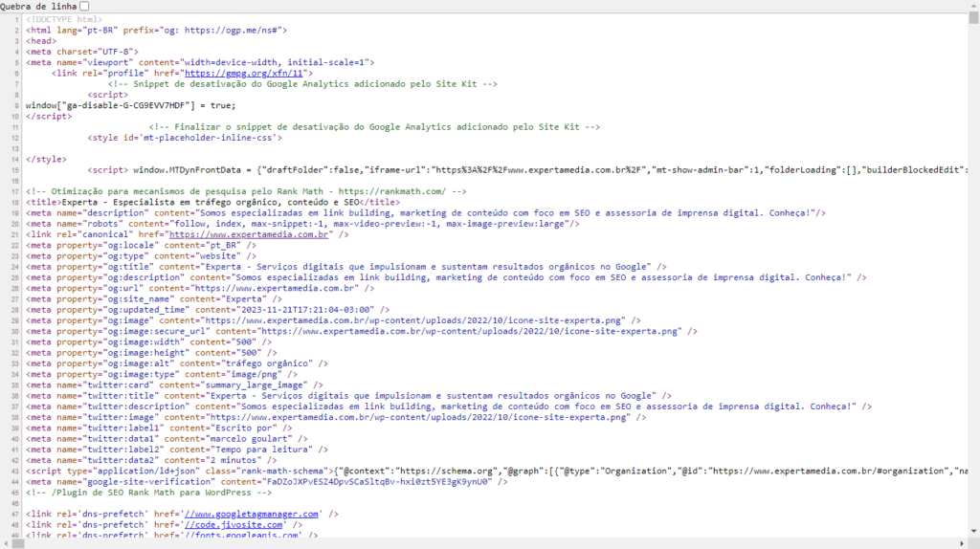Click the twitter:data2 2 minutos line

click(151, 460)
